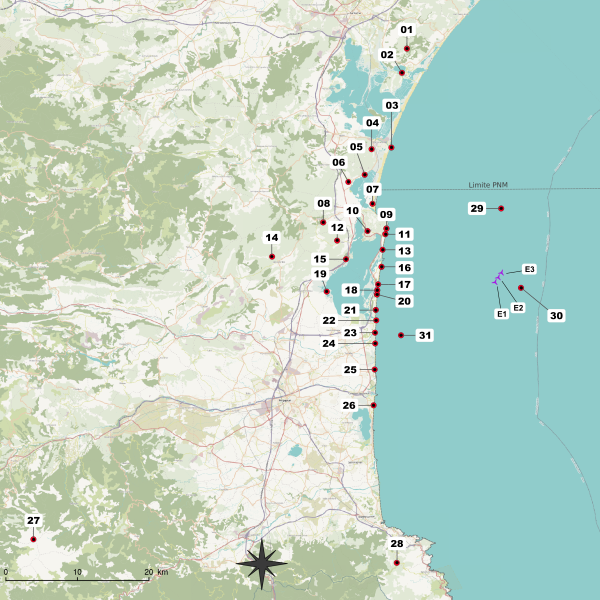
Task: Select the red marker beside label 15
Action: click(x=346, y=259)
